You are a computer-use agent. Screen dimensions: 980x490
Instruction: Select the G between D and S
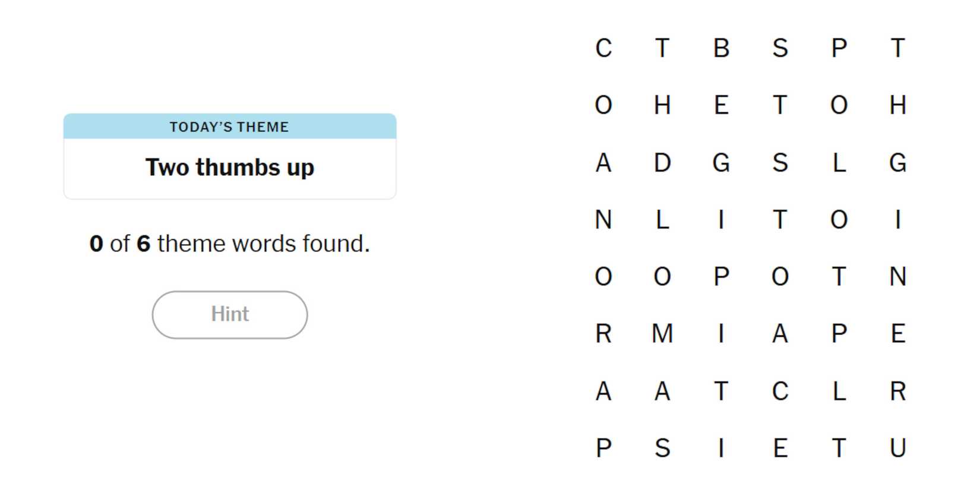pyautogui.click(x=721, y=162)
